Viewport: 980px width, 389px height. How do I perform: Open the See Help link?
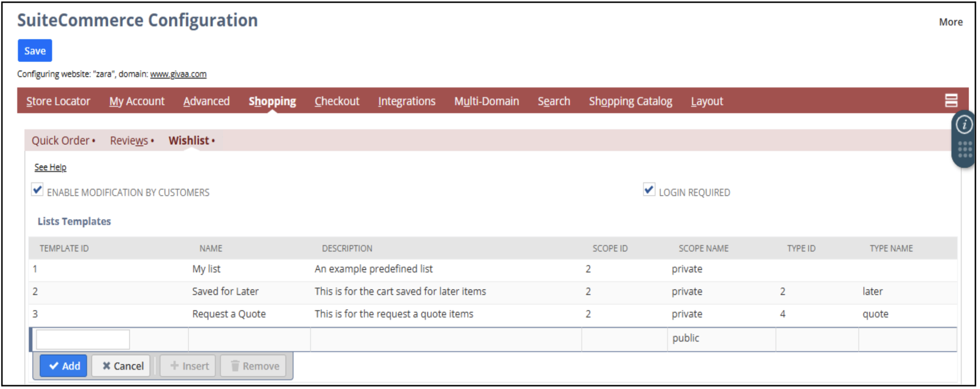(50, 168)
